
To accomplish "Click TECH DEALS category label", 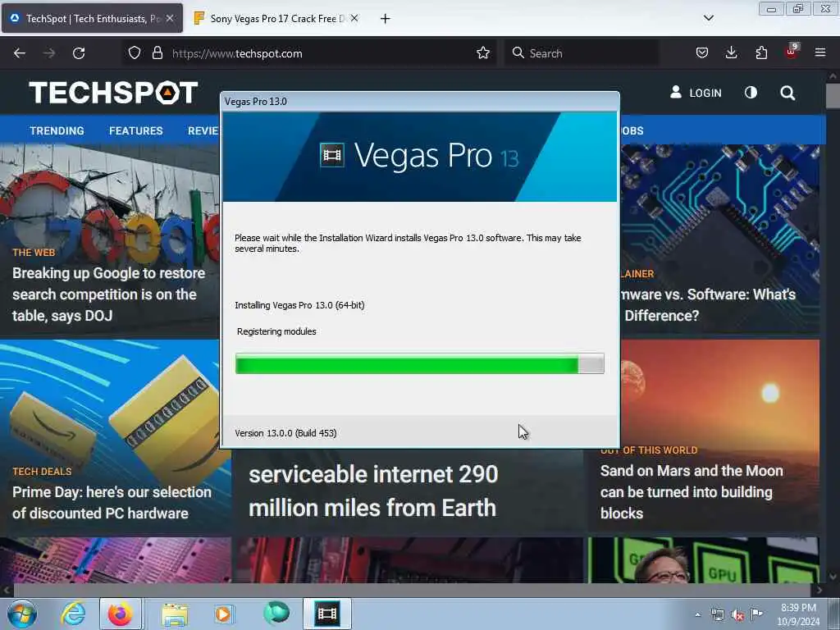I will click(x=43, y=472).
